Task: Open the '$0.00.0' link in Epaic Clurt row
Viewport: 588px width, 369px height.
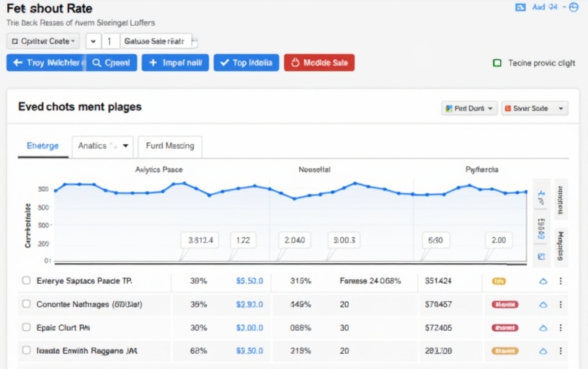Action: pos(249,328)
